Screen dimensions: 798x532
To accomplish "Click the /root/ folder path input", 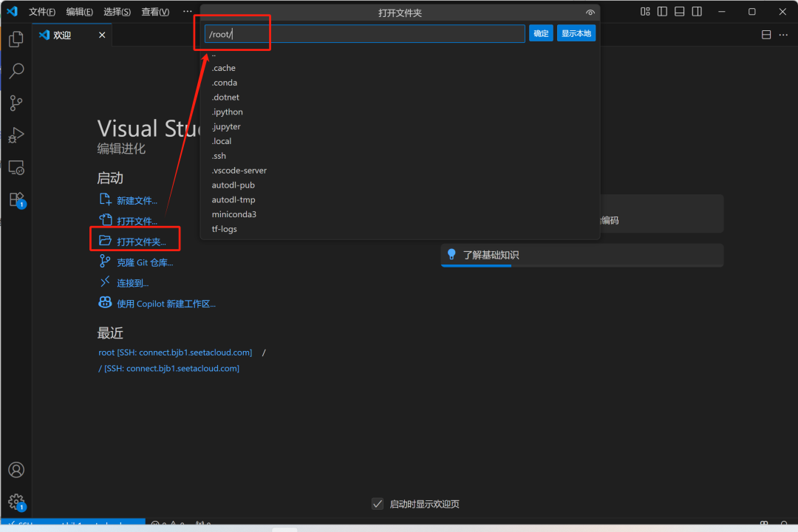I will click(364, 34).
